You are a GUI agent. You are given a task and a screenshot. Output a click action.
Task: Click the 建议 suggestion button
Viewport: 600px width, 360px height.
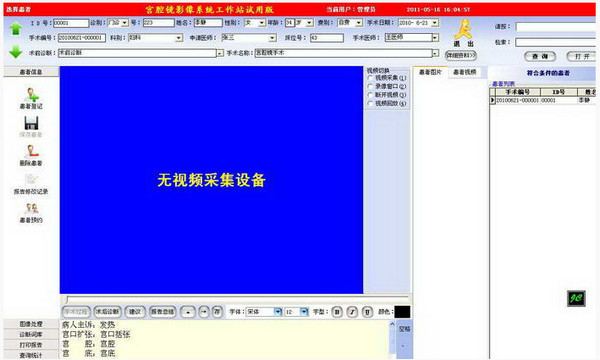(135, 312)
